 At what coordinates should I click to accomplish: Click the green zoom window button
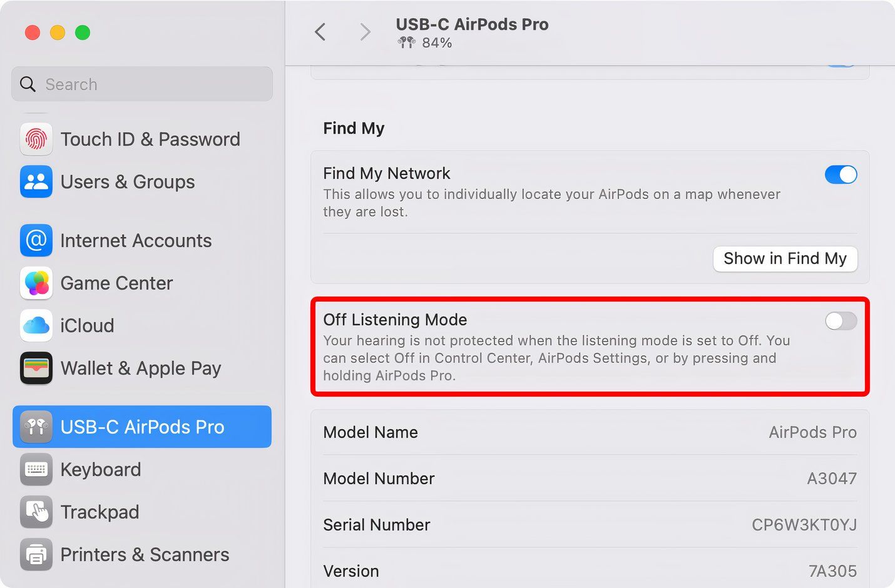(83, 32)
